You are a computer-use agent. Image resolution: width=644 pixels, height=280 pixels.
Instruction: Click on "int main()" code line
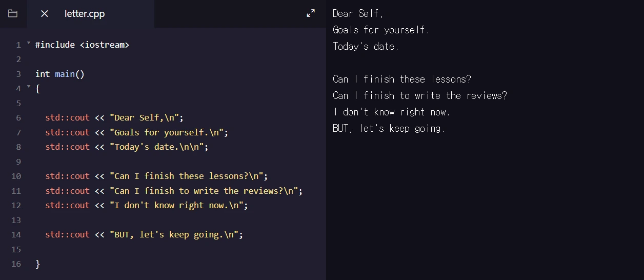[x=59, y=74]
